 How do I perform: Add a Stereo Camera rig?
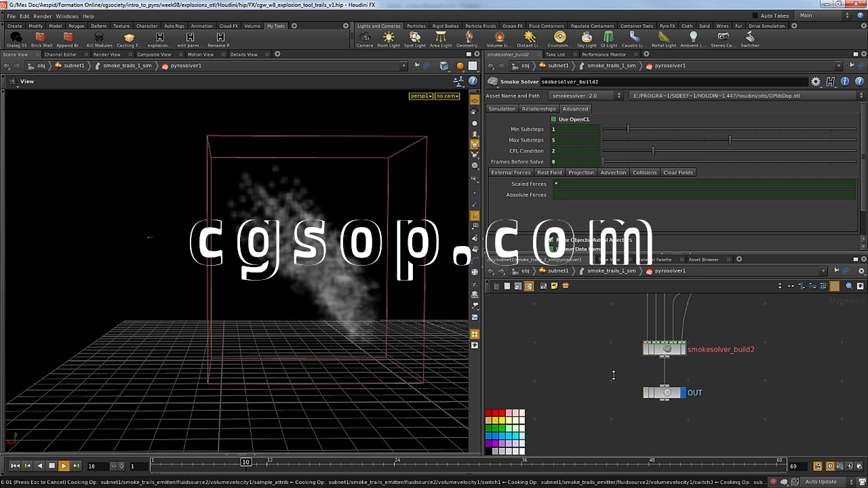point(722,39)
